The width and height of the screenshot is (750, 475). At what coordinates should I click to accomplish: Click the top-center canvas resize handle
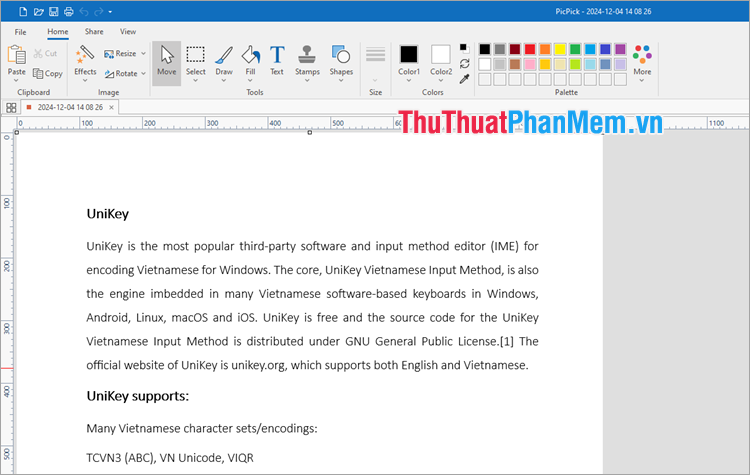[x=310, y=133]
